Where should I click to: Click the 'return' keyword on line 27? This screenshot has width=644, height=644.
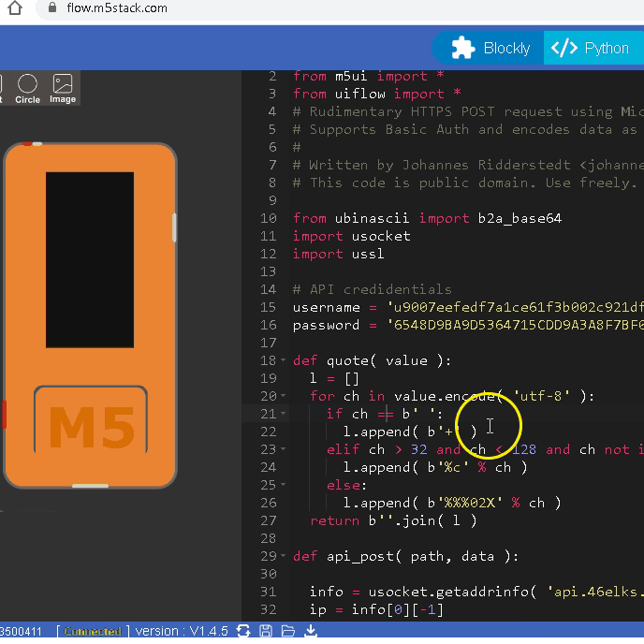(334, 520)
